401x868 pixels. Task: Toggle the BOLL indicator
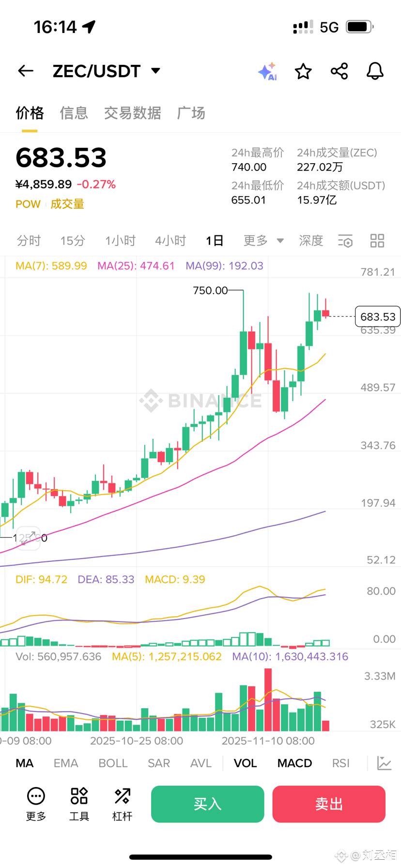point(113,763)
